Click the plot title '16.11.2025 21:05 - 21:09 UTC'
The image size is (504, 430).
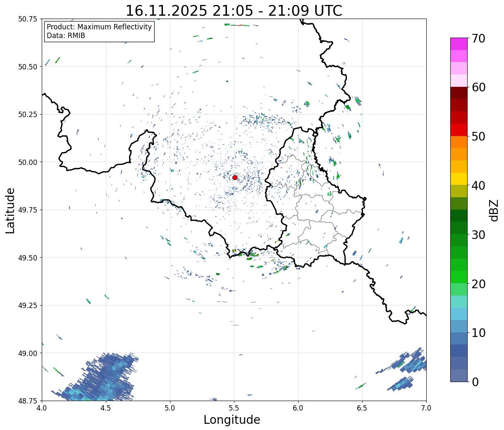[234, 11]
